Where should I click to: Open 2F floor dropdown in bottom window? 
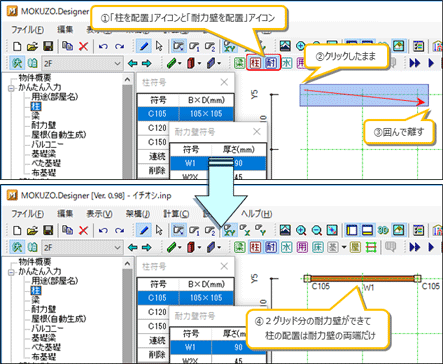coord(82,248)
